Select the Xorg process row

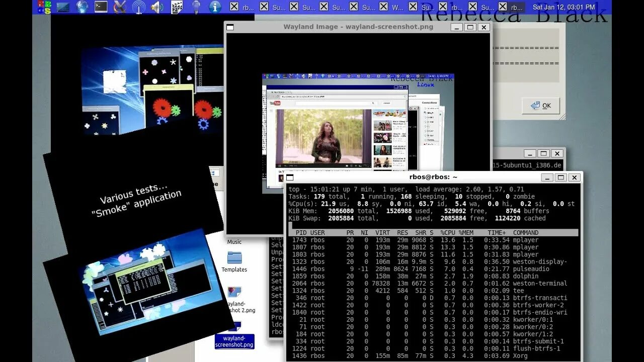433,356
